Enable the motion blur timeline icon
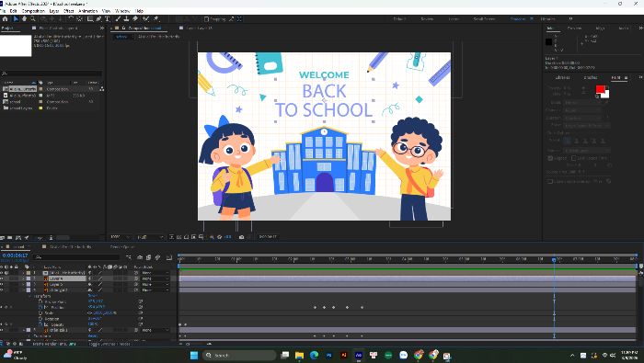The height and width of the screenshot is (363, 644). click(157, 257)
